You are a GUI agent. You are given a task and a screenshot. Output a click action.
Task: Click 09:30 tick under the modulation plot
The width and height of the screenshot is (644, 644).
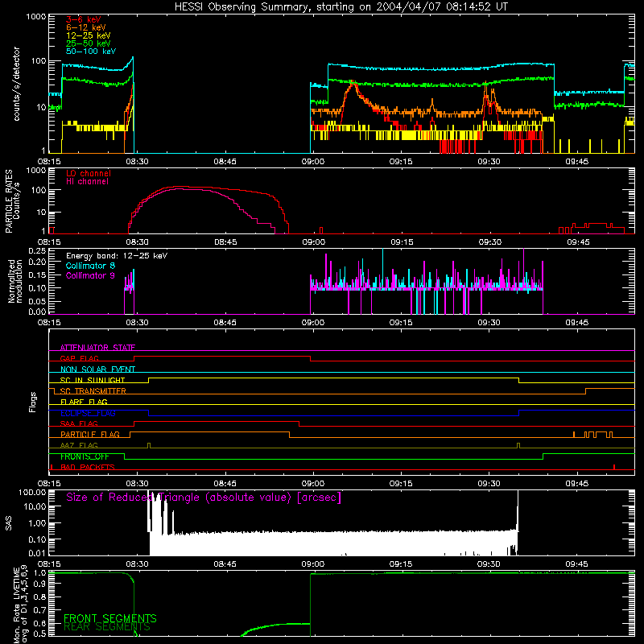[489, 323]
